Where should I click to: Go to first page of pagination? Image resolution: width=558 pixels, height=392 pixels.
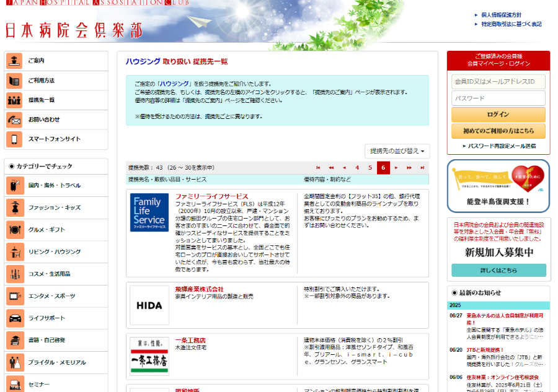318,168
